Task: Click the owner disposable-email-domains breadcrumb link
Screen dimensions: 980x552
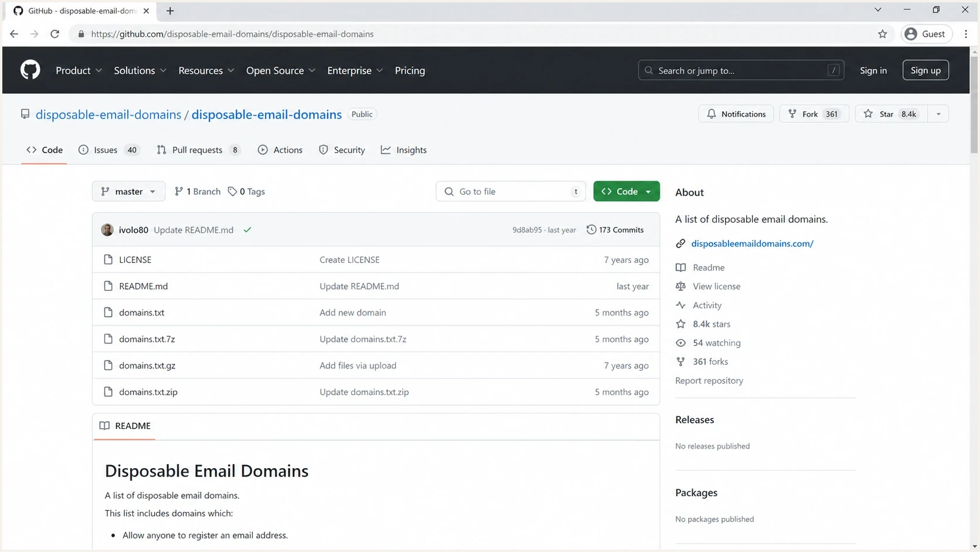Action: [x=108, y=114]
